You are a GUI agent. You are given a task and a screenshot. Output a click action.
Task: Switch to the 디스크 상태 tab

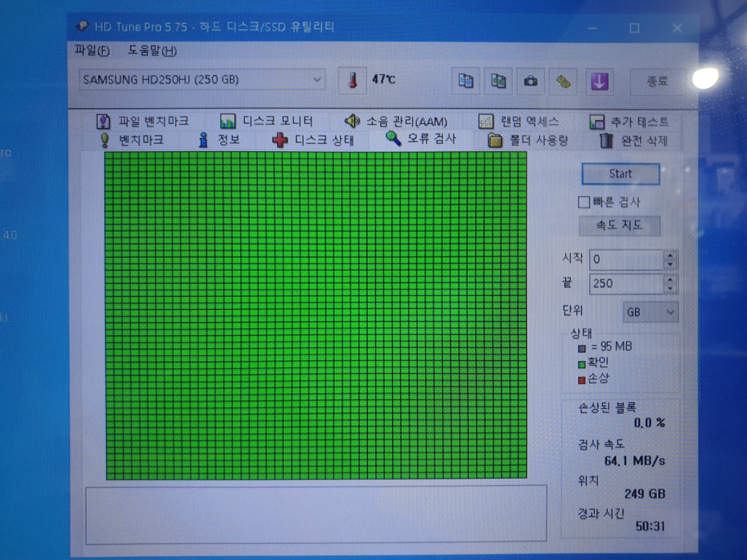[x=313, y=140]
